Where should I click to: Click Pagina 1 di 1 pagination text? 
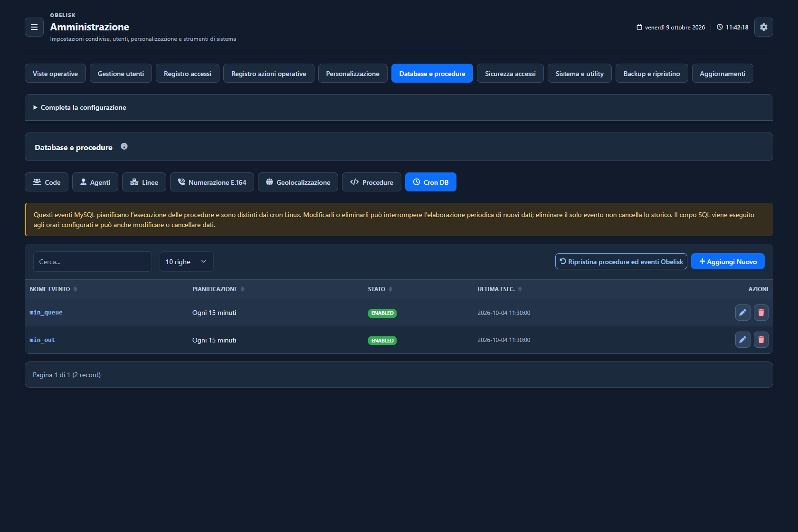click(x=67, y=375)
